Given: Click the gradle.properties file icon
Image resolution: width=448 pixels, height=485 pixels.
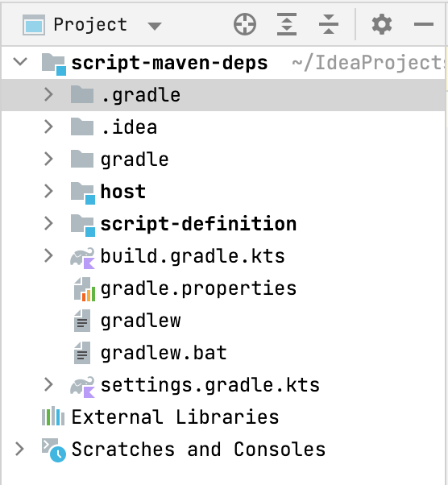Looking at the screenshot, I should pyautogui.click(x=84, y=289).
